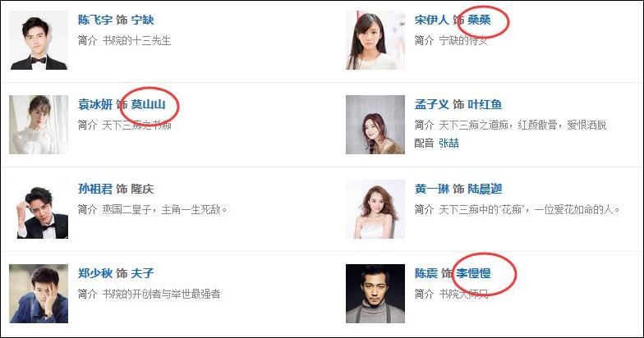Open actress 宋伊人's photo thumbnail
The image size is (644, 338).
tap(375, 40)
